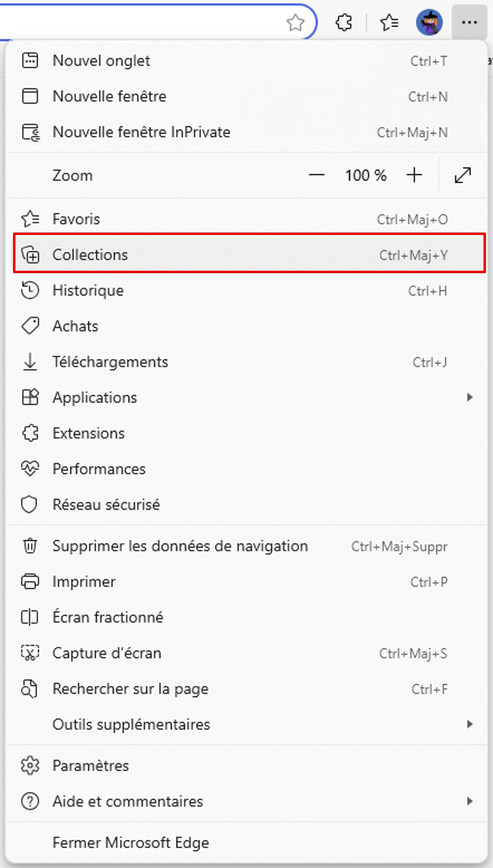Zoom out with the minus button
This screenshot has height=868, width=493.
[317, 175]
